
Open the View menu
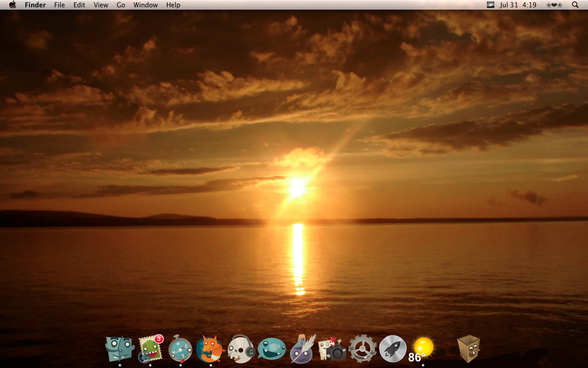coord(101,5)
